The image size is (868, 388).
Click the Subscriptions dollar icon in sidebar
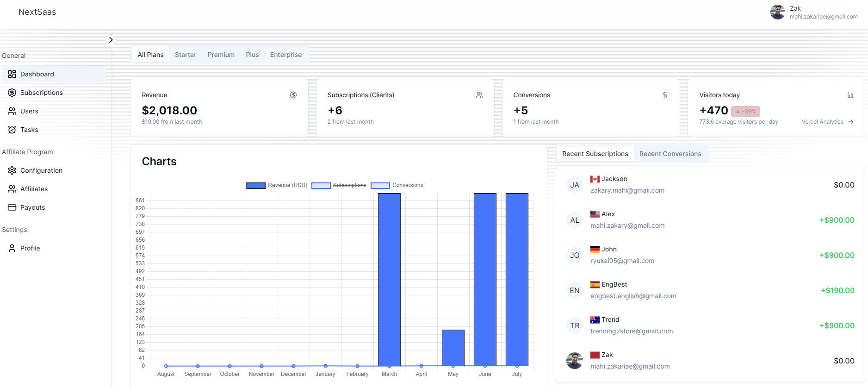pyautogui.click(x=12, y=93)
